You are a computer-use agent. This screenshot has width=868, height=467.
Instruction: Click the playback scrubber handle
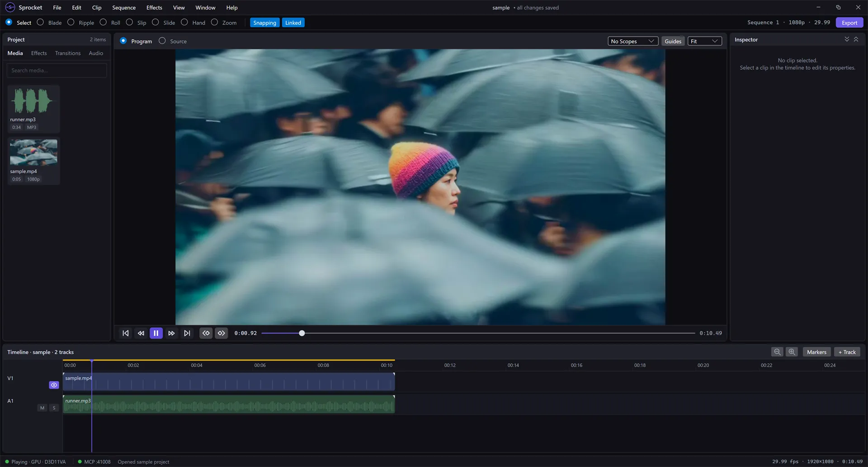302,333
